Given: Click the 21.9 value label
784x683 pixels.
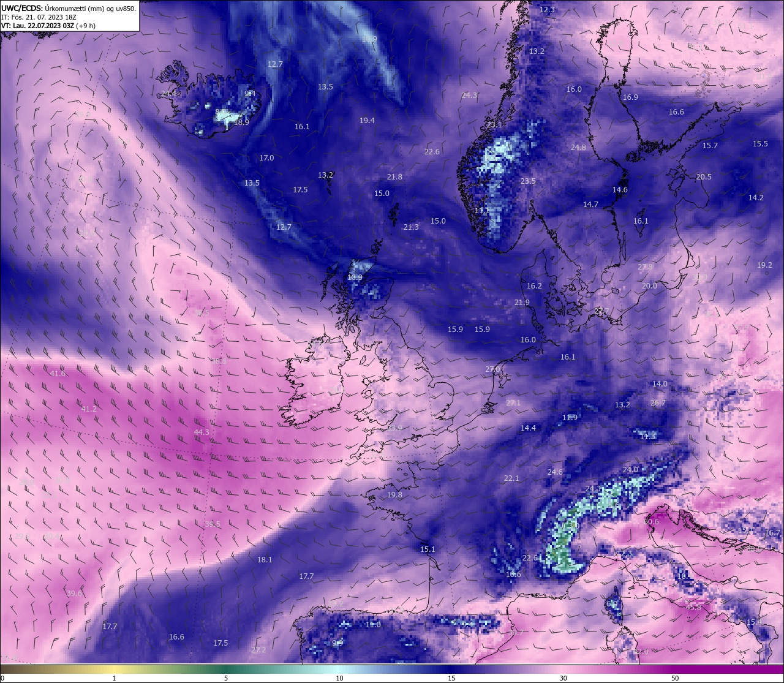Looking at the screenshot, I should [522, 302].
